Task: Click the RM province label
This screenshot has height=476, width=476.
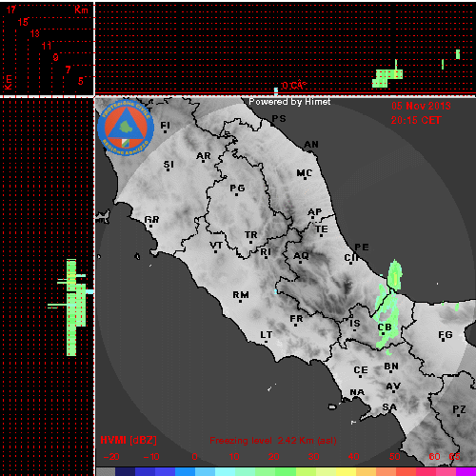Action: tap(241, 295)
